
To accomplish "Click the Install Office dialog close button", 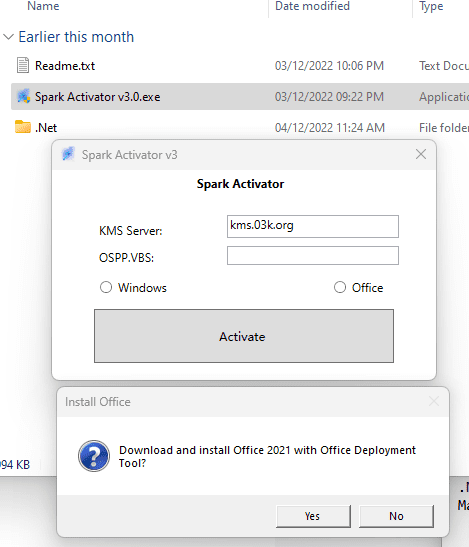I will tap(434, 401).
